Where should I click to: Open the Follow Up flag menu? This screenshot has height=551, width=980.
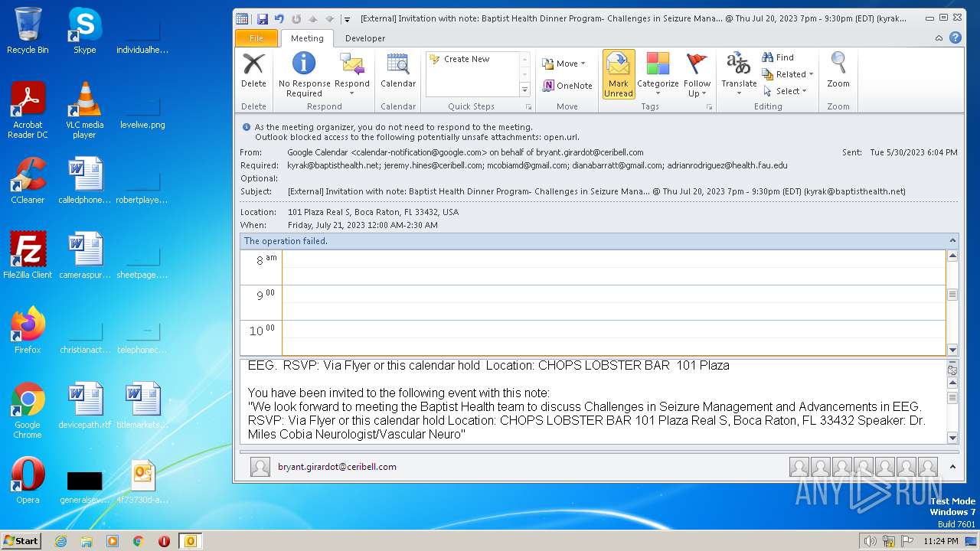697,74
